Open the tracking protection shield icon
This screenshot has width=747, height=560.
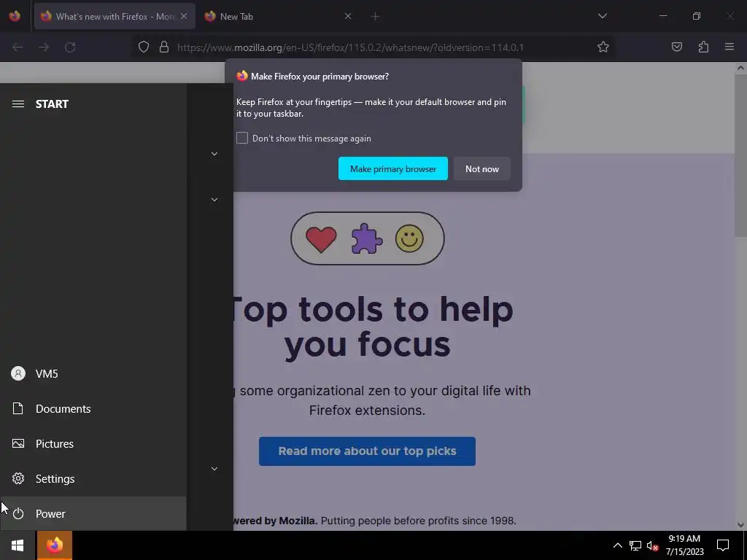pos(144,47)
